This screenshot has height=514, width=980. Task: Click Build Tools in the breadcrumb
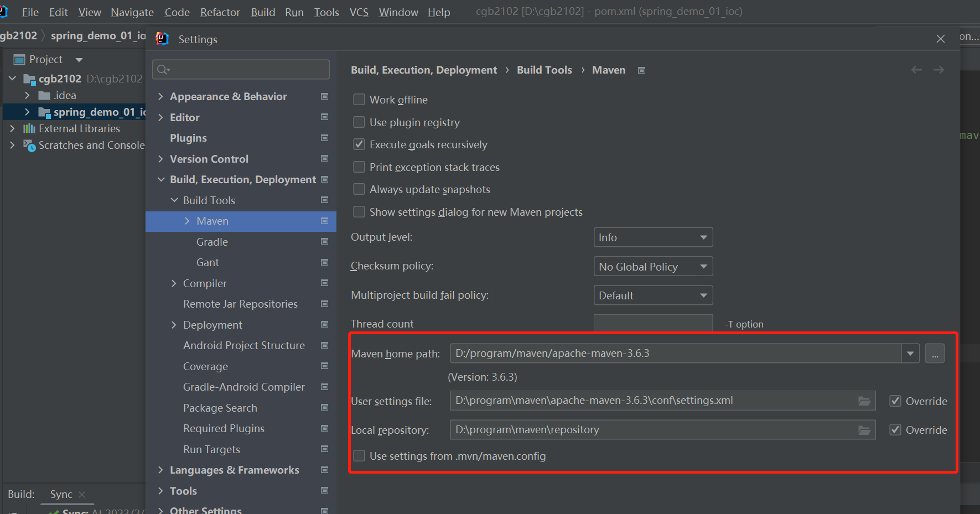coord(545,70)
